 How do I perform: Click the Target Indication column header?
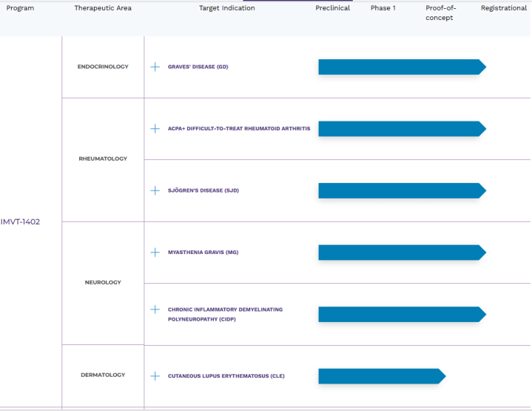pyautogui.click(x=227, y=8)
